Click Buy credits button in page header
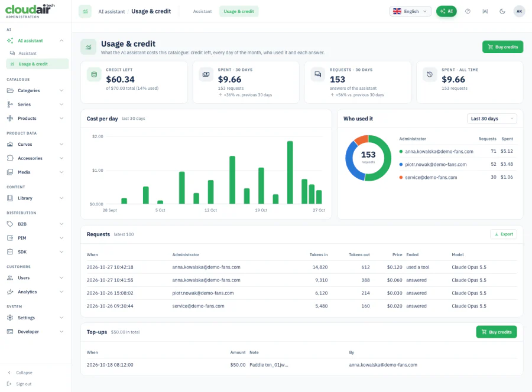 click(502, 47)
